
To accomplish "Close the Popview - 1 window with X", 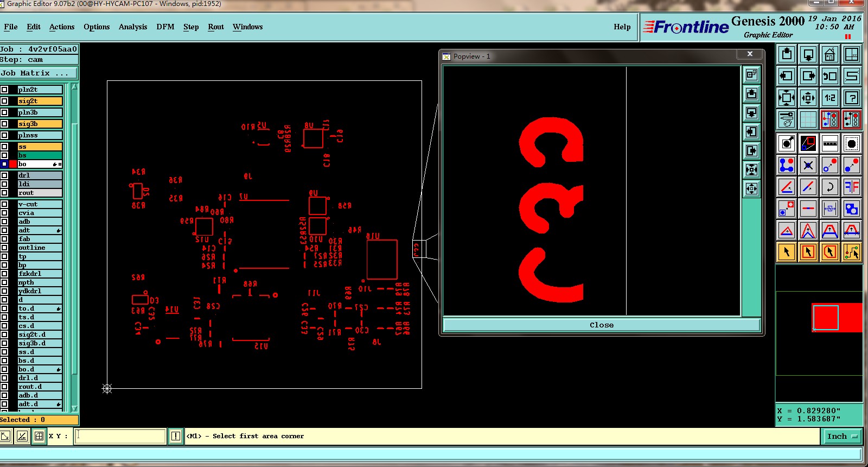I will point(750,54).
